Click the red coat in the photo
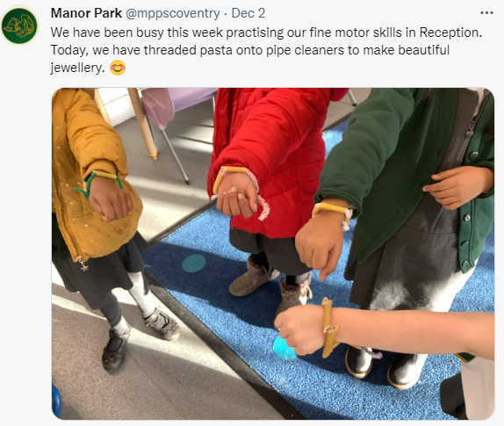The width and height of the screenshot is (504, 426). pyautogui.click(x=273, y=151)
